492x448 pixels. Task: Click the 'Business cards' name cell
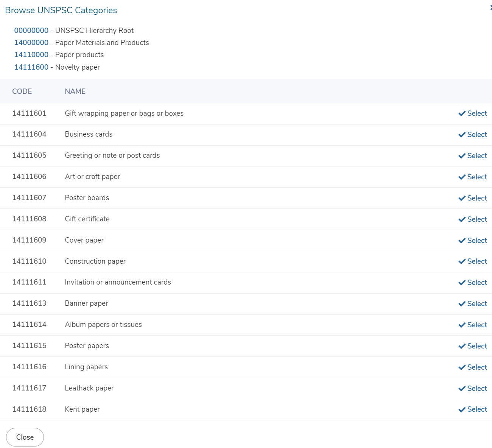89,134
